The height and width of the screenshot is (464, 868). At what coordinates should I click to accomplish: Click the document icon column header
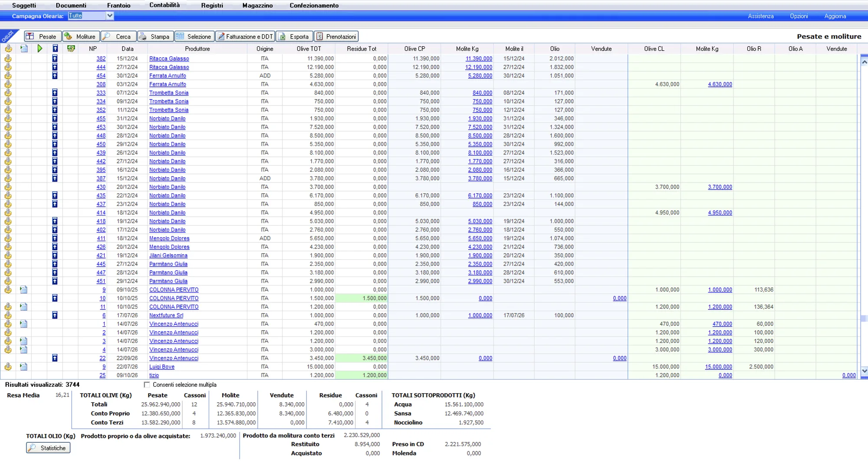(24, 49)
